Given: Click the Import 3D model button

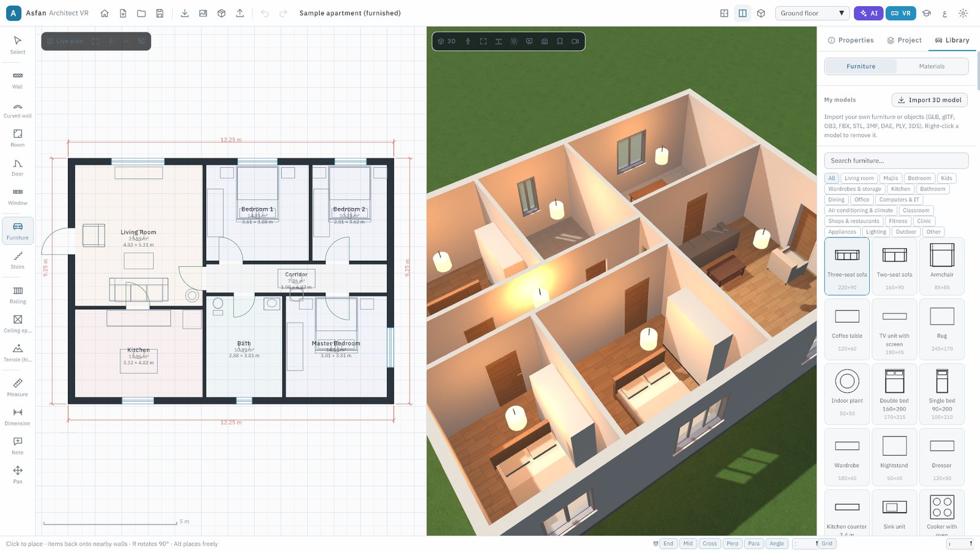Looking at the screenshot, I should coord(929,100).
